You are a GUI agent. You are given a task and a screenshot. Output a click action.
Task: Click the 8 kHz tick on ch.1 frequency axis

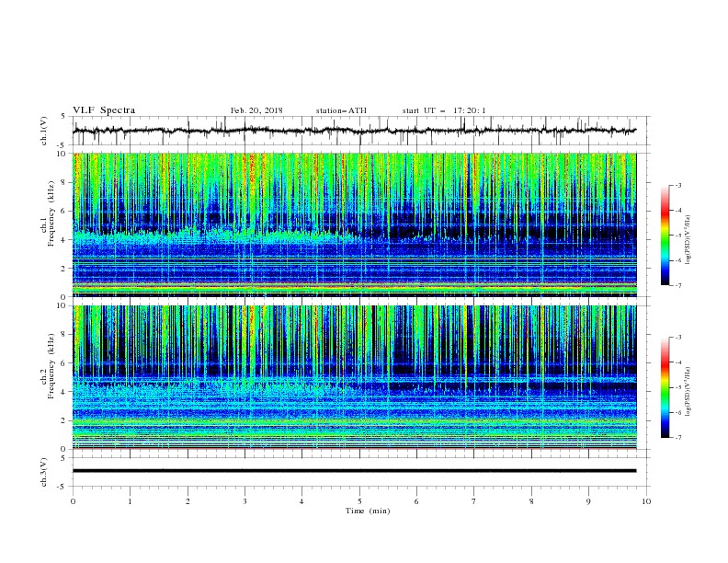click(x=64, y=182)
